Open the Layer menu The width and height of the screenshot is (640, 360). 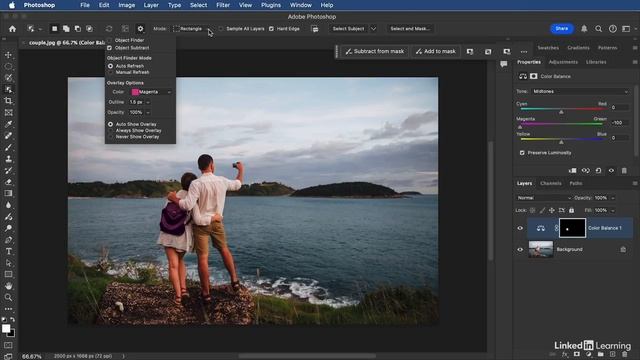point(151,5)
